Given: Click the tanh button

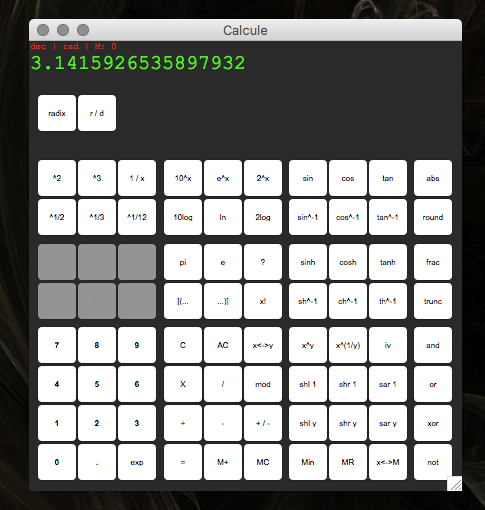Looking at the screenshot, I should pos(388,262).
